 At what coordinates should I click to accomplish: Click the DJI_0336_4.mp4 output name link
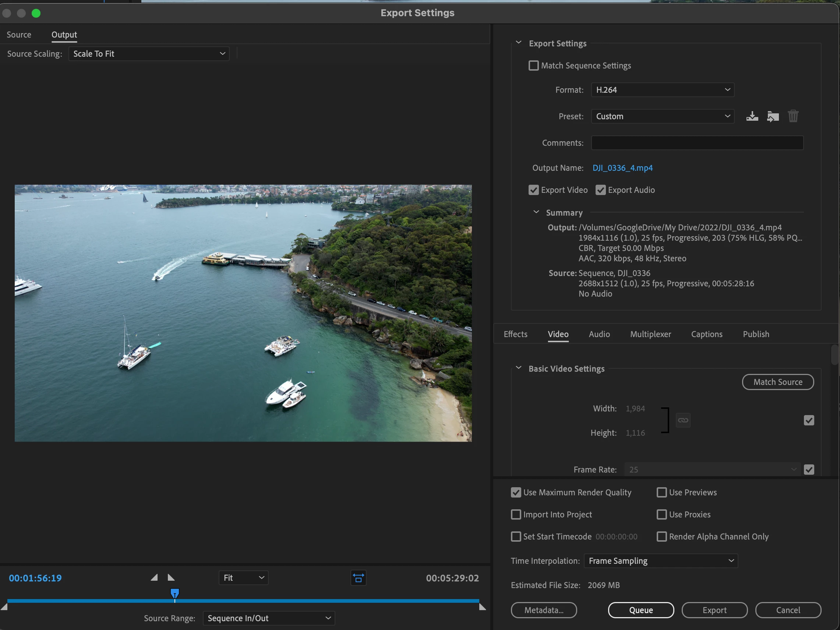point(622,168)
